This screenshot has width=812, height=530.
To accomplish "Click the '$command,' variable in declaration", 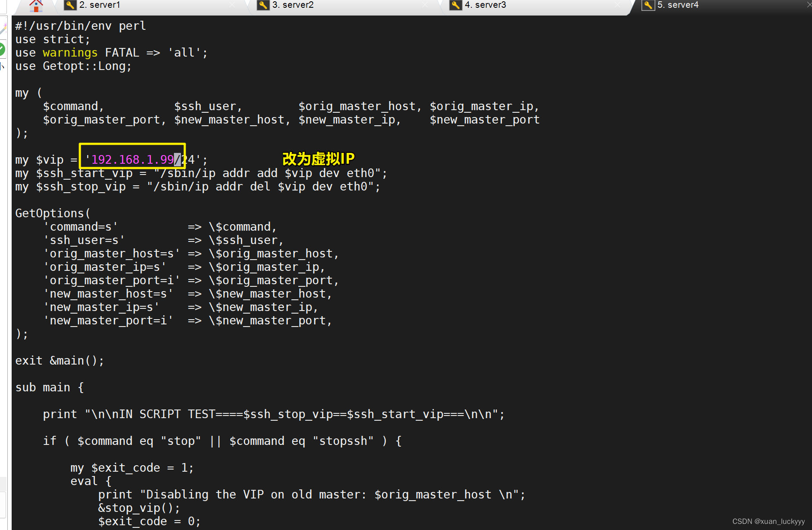I will [x=73, y=106].
